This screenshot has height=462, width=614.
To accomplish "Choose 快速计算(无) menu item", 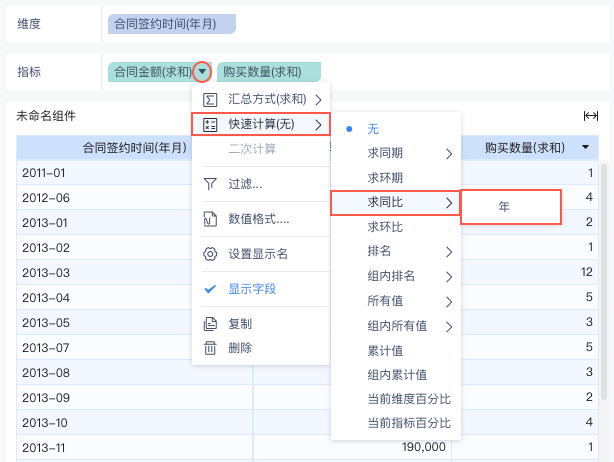I will click(x=261, y=125).
